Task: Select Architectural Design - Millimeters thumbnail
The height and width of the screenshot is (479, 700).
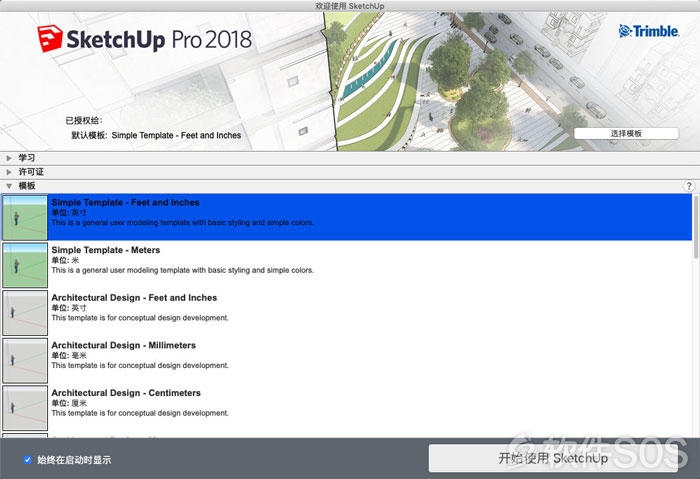Action: click(25, 360)
